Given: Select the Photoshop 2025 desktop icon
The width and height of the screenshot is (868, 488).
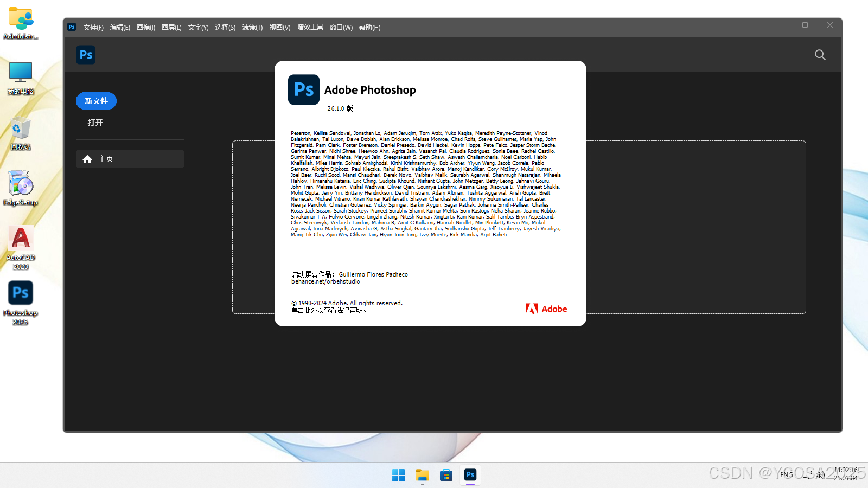Looking at the screenshot, I should point(21,303).
